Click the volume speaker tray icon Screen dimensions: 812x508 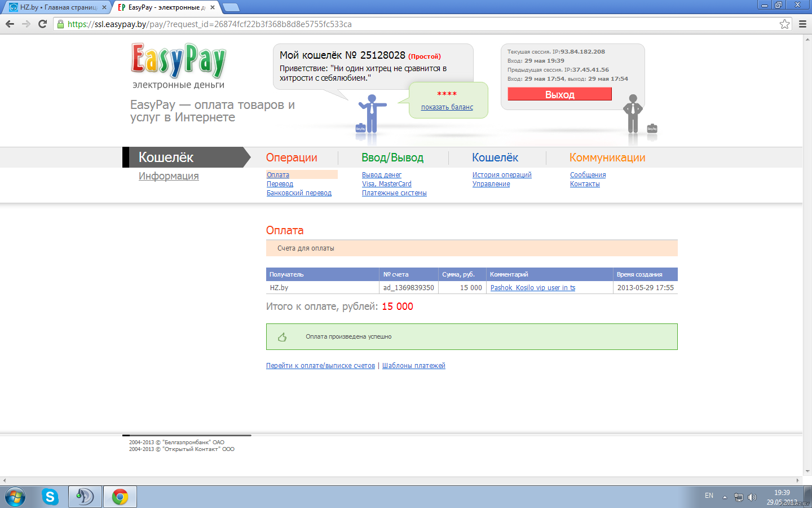752,497
